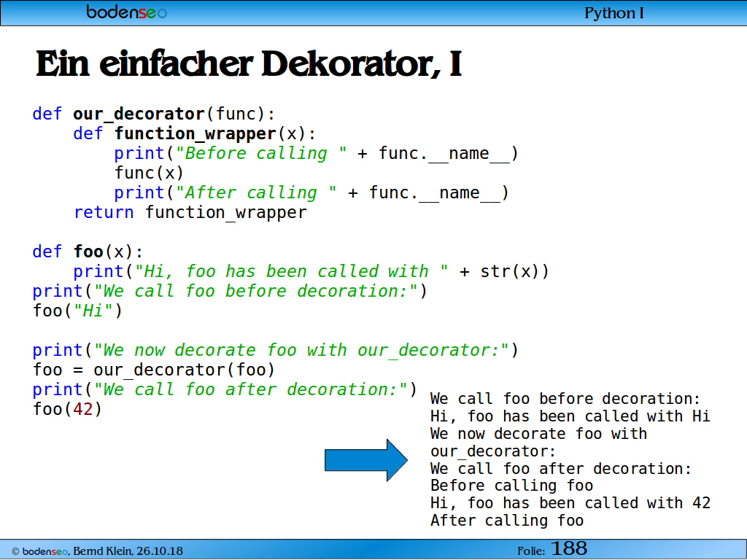747x560 pixels.
Task: Select the code line print("We call foo after decoration:")
Action: coord(225,389)
